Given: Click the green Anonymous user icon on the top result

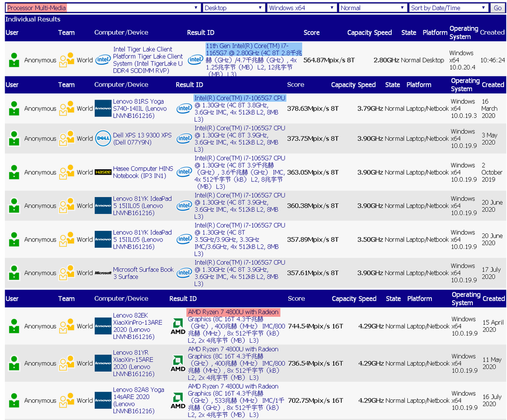Looking at the screenshot, I should pos(14,60).
